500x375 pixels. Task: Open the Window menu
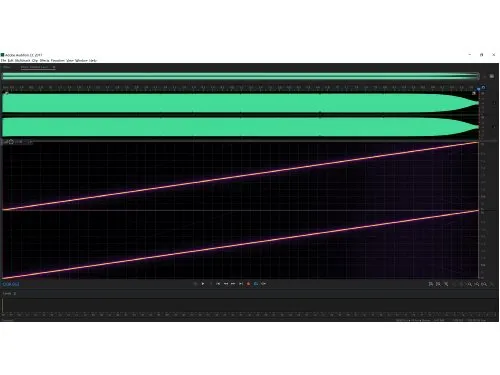pos(81,60)
